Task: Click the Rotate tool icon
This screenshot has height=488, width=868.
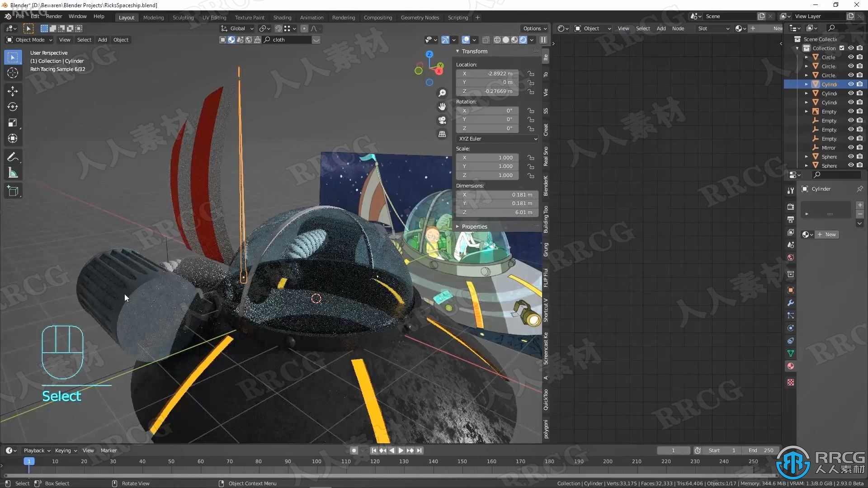Action: tap(13, 106)
